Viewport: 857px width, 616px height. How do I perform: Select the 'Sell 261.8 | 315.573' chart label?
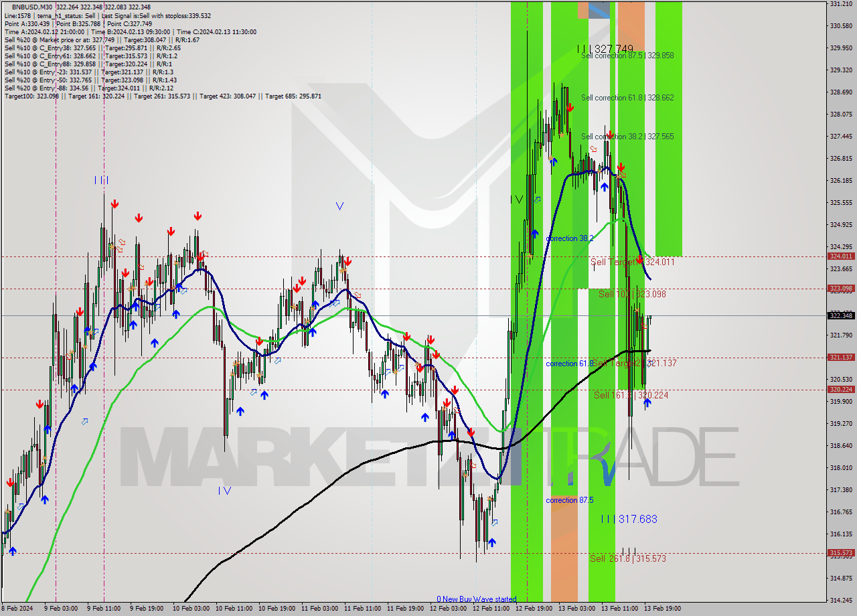[x=627, y=558]
